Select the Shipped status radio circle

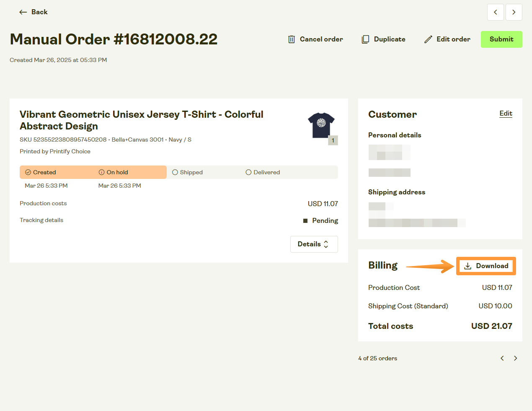point(175,172)
